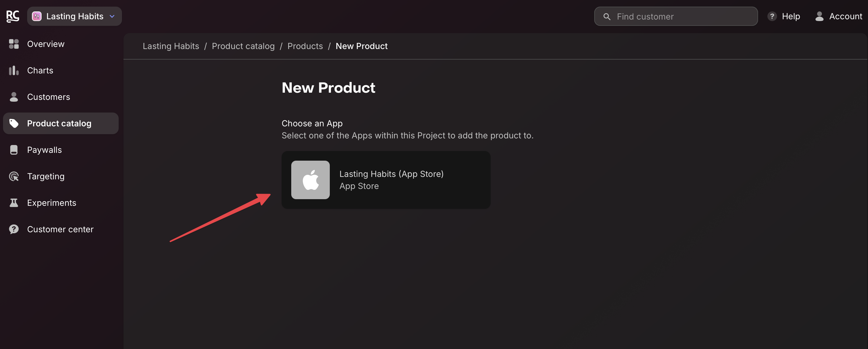
Task: Click the Product catalog tag icon
Action: (14, 124)
